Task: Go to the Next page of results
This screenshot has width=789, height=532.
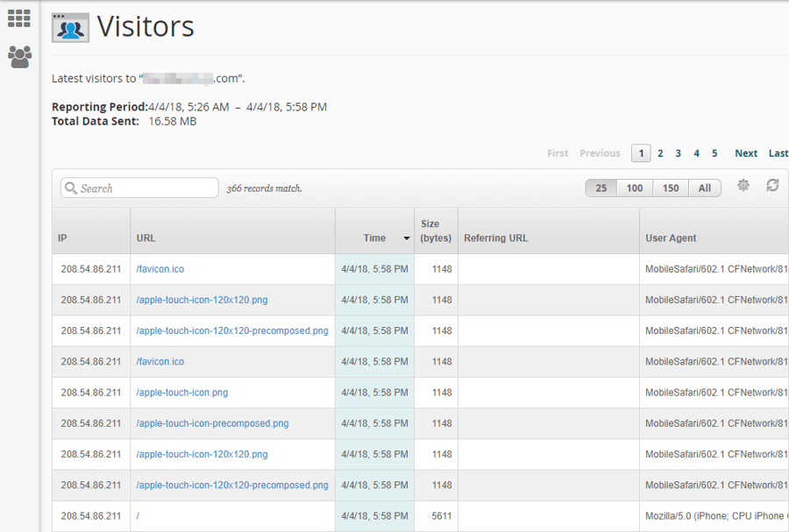Action: 745,153
